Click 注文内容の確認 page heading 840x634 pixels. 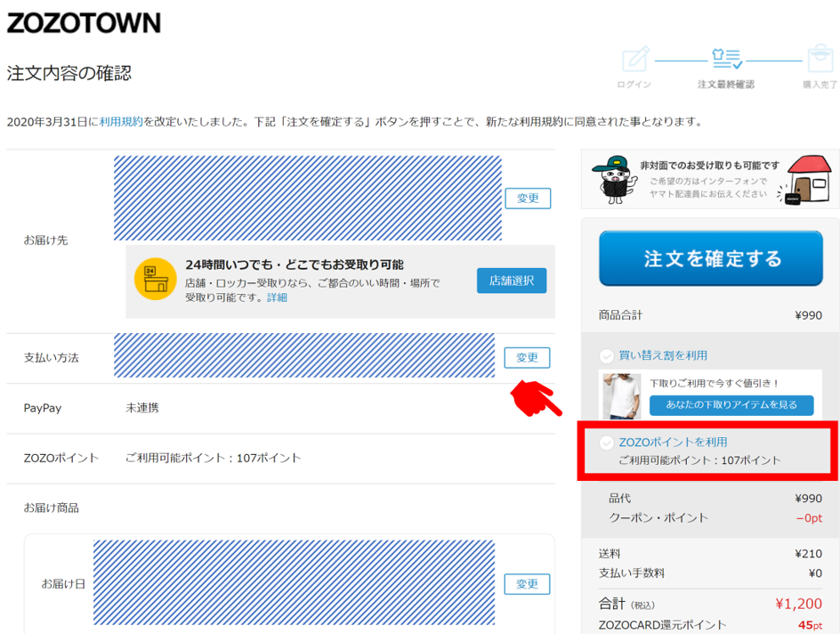(69, 73)
